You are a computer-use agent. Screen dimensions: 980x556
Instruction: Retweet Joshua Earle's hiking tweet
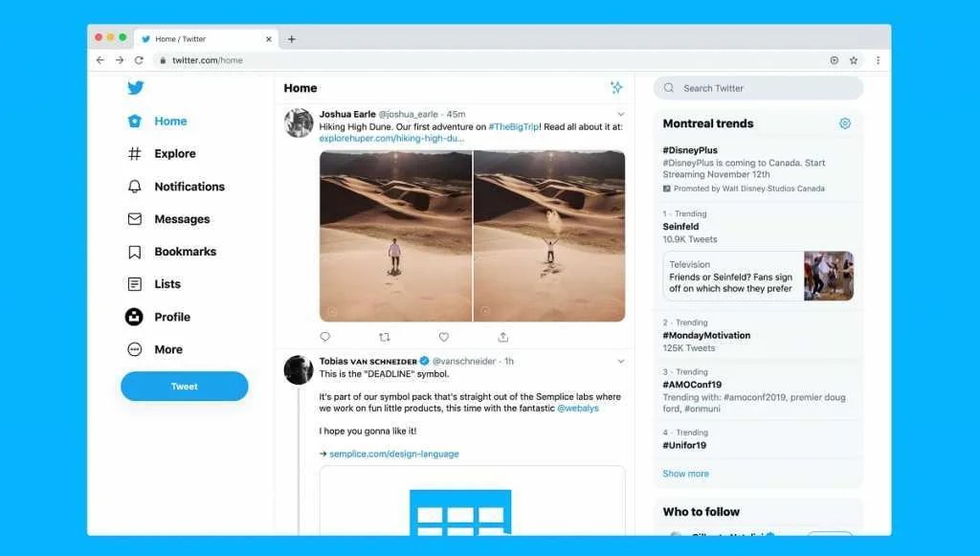(x=384, y=337)
